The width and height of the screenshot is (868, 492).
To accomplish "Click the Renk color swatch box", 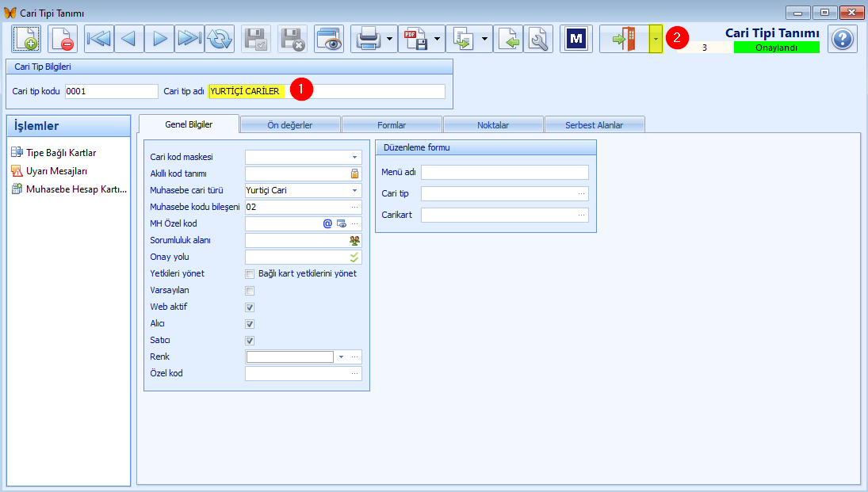I will coord(290,357).
